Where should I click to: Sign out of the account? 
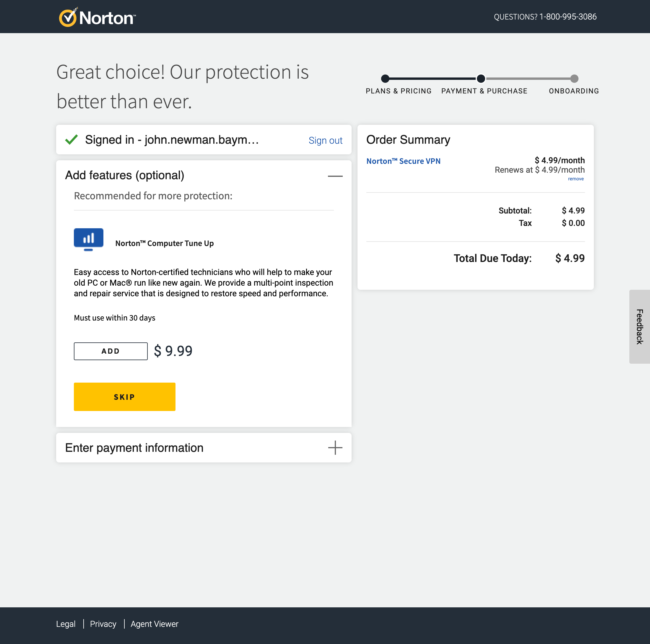[325, 140]
